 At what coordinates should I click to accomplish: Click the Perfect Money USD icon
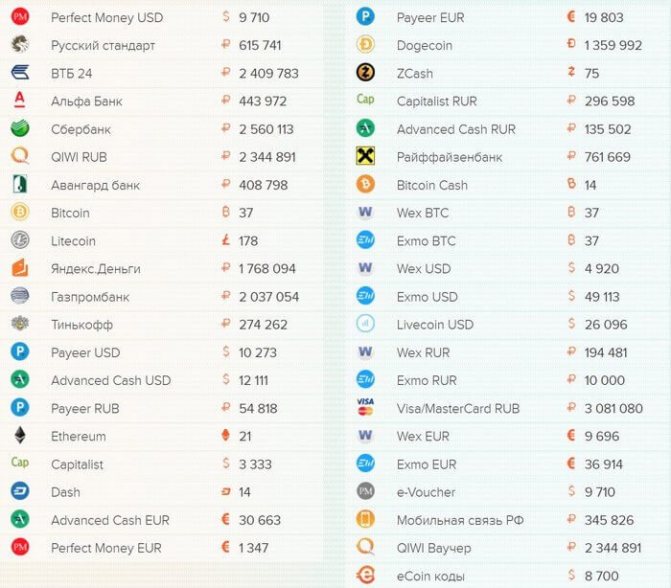point(20,17)
